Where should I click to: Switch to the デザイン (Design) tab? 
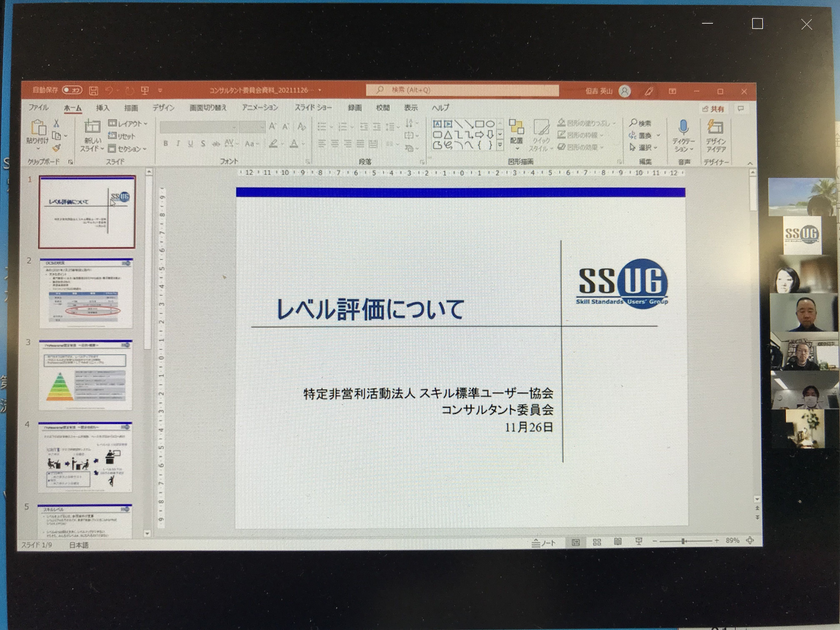pyautogui.click(x=164, y=108)
